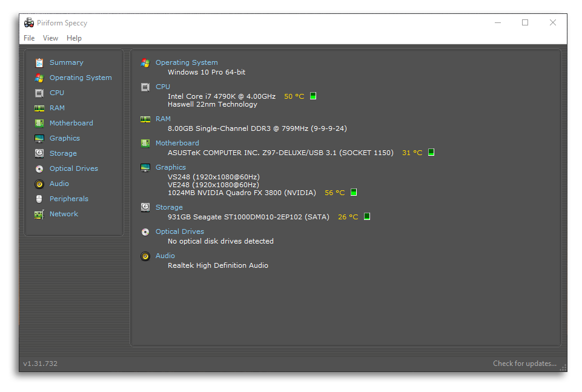The image size is (582, 392).
Task: Click the RAM stick icon in main panel
Action: tap(145, 119)
